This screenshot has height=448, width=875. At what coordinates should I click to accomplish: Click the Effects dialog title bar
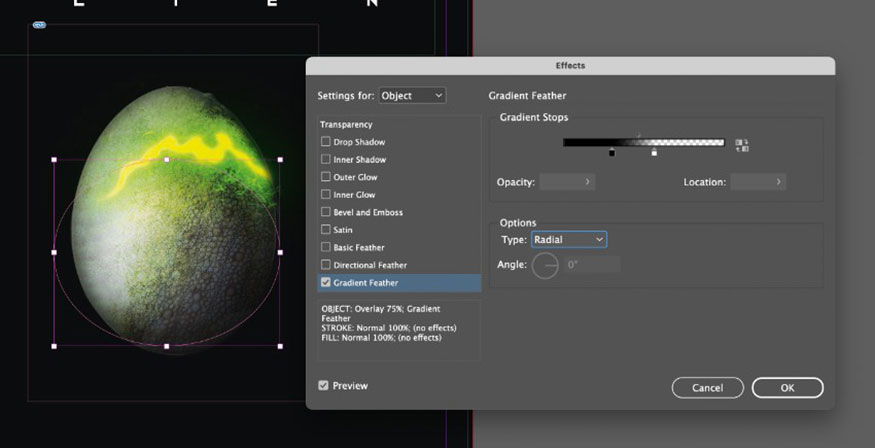(570, 66)
